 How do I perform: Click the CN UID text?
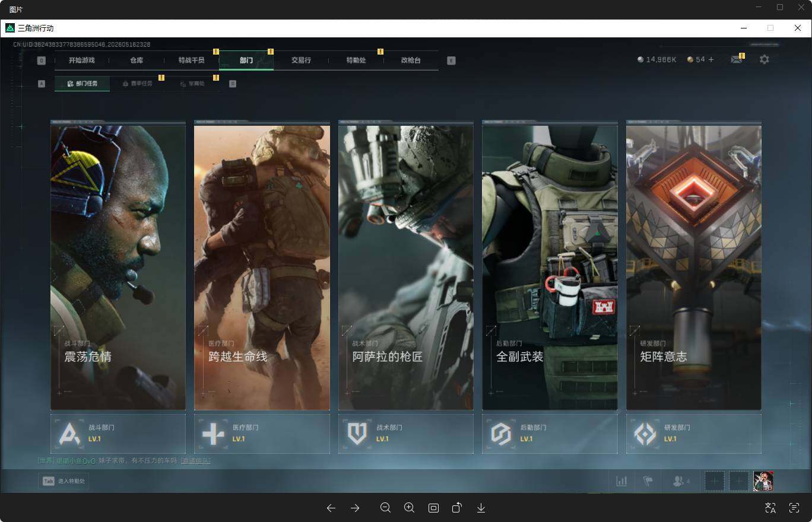[82, 44]
